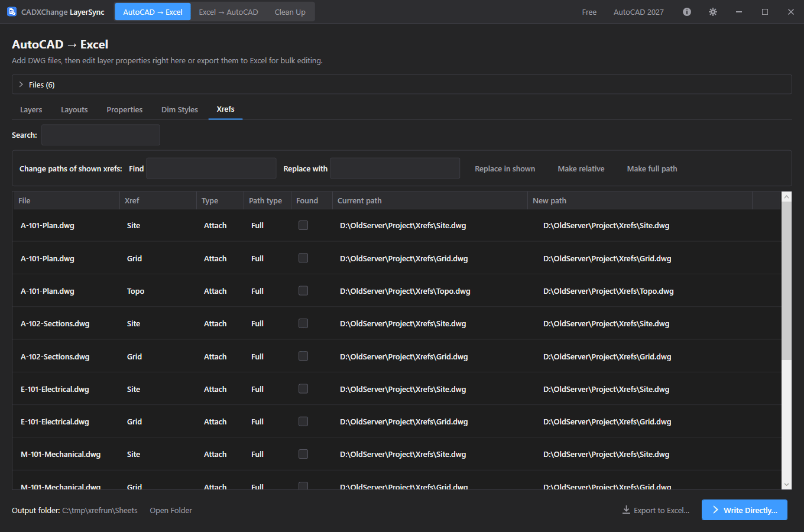This screenshot has width=804, height=532.
Task: Toggle Found checkbox for E-101-Electrical.dwg Grid row
Action: [303, 421]
